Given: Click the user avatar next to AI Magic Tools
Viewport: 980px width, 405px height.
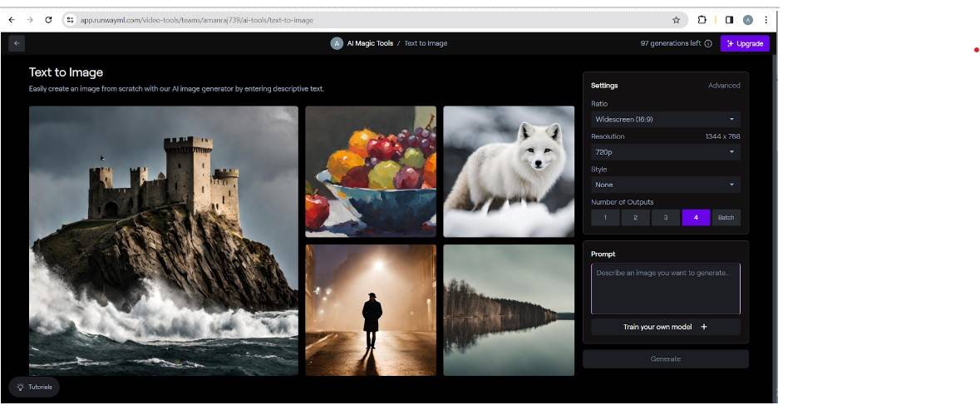Looking at the screenshot, I should (x=337, y=43).
